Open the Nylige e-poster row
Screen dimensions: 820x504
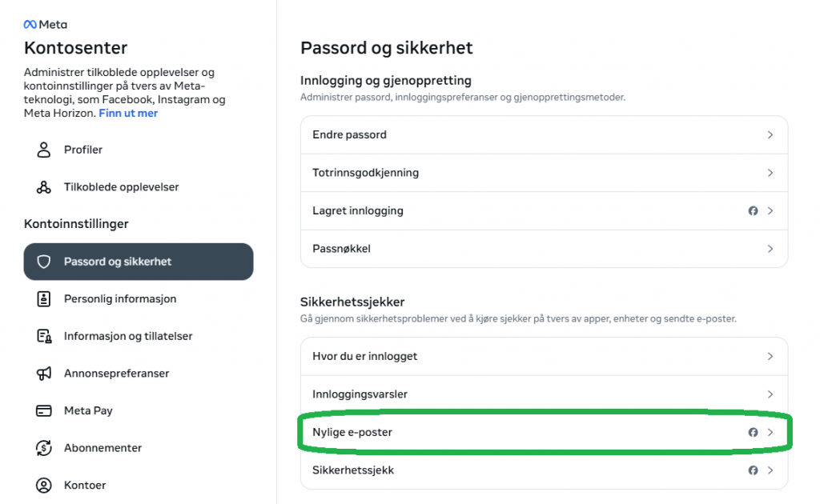pyautogui.click(x=544, y=433)
